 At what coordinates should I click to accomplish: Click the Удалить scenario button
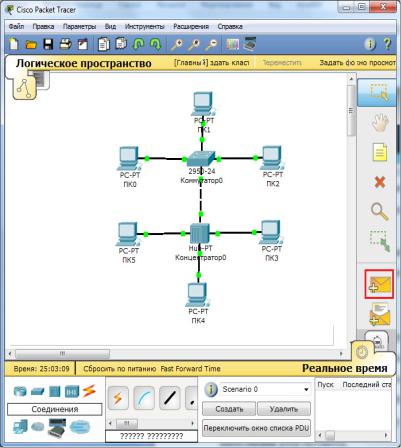click(284, 409)
